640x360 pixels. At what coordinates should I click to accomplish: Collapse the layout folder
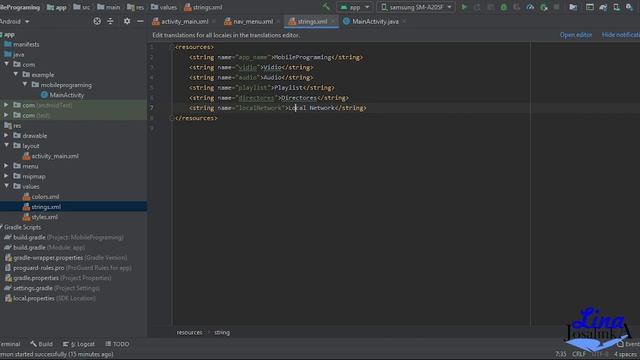[x=7, y=145]
